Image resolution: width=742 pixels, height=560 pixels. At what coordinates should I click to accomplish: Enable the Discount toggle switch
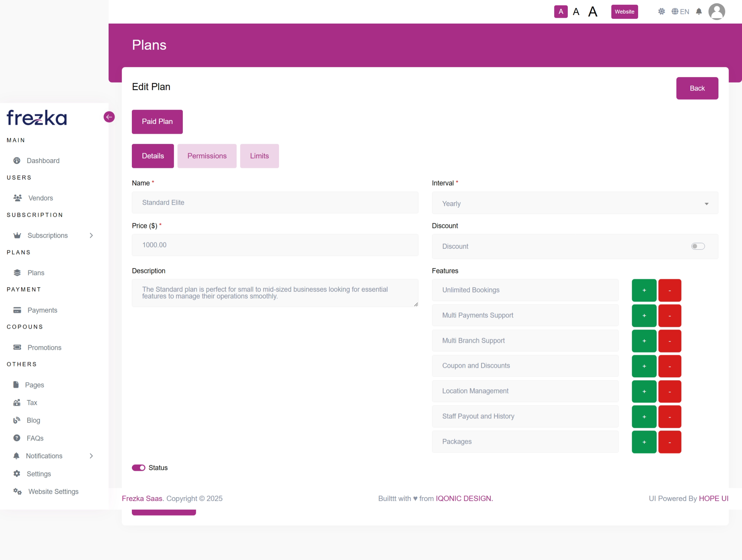coord(698,246)
